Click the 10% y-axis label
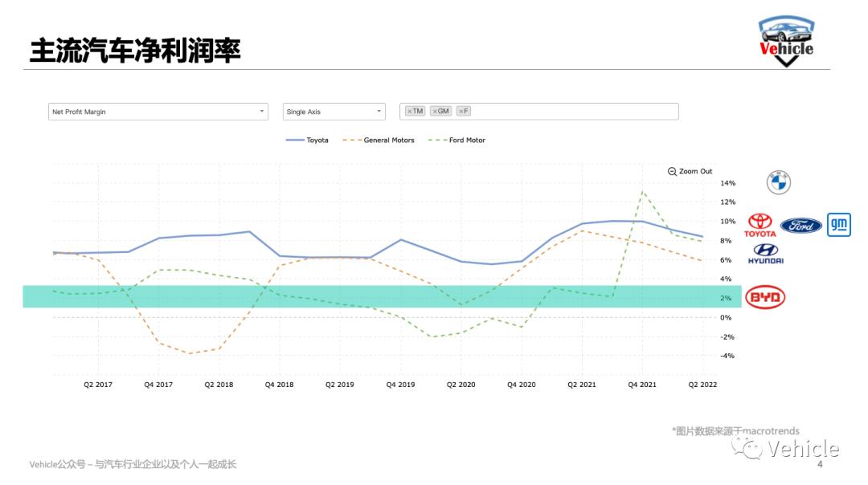 pos(728,221)
